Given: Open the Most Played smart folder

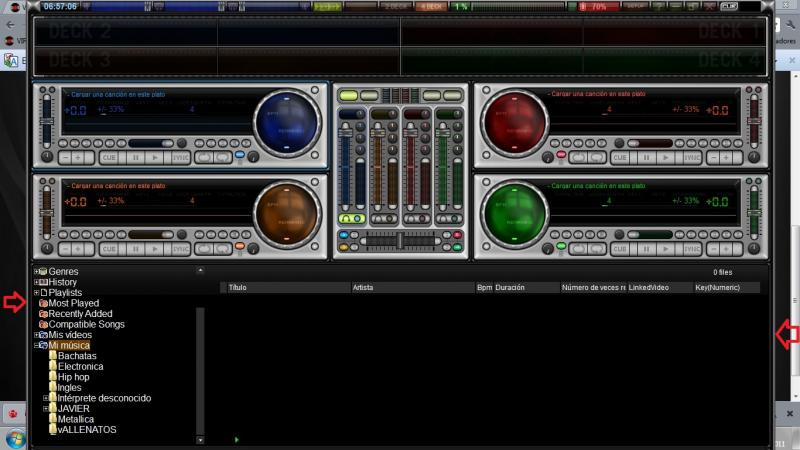Looking at the screenshot, I should pyautogui.click(x=74, y=303).
